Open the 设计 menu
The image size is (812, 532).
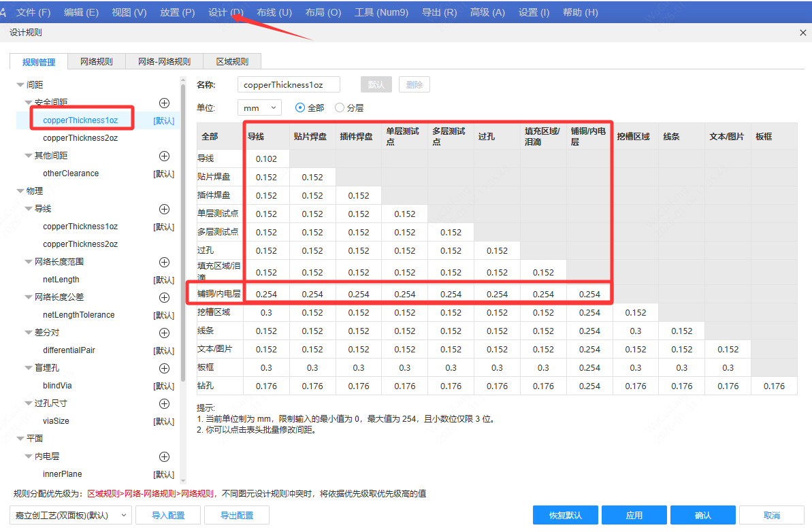coord(225,12)
